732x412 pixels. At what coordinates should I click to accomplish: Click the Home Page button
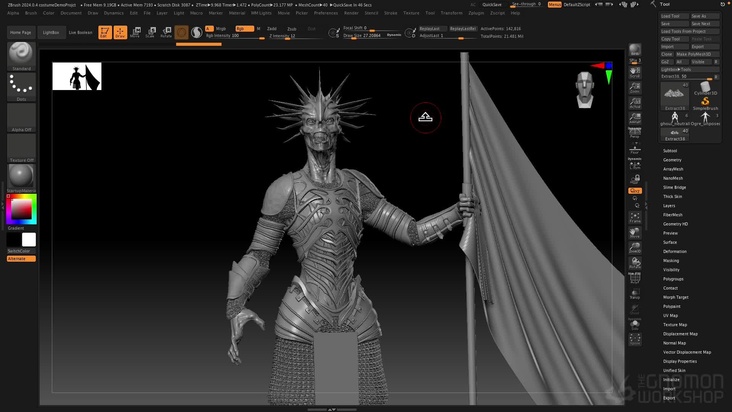tap(21, 33)
